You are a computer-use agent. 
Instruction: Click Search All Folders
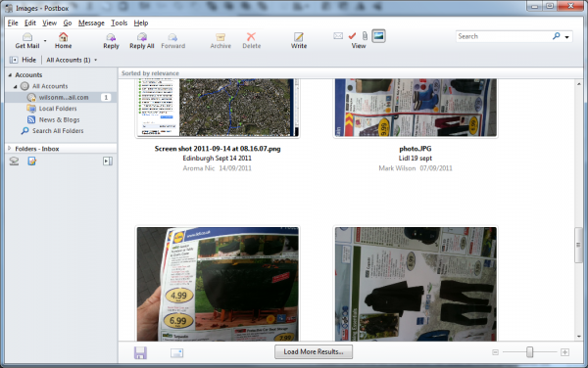tap(58, 130)
